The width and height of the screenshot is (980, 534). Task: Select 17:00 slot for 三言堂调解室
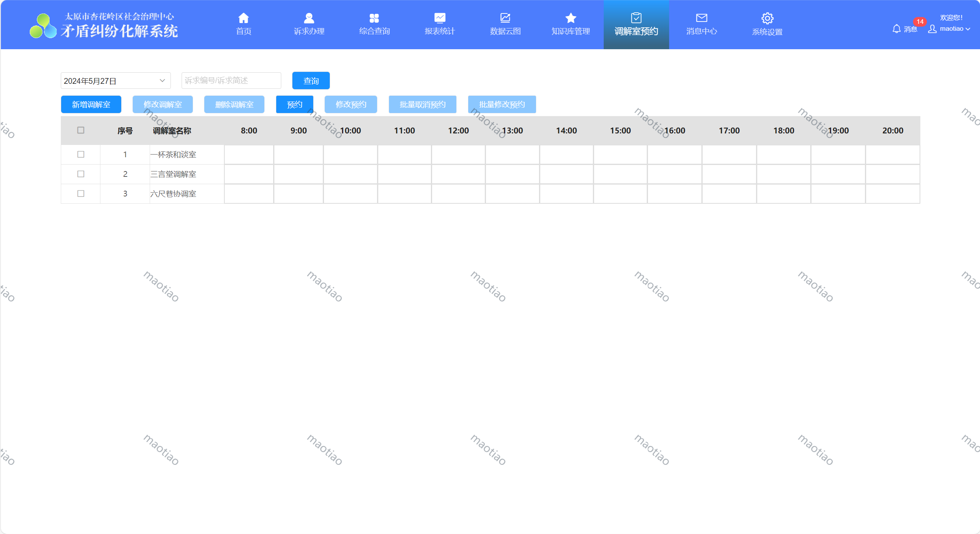click(729, 174)
